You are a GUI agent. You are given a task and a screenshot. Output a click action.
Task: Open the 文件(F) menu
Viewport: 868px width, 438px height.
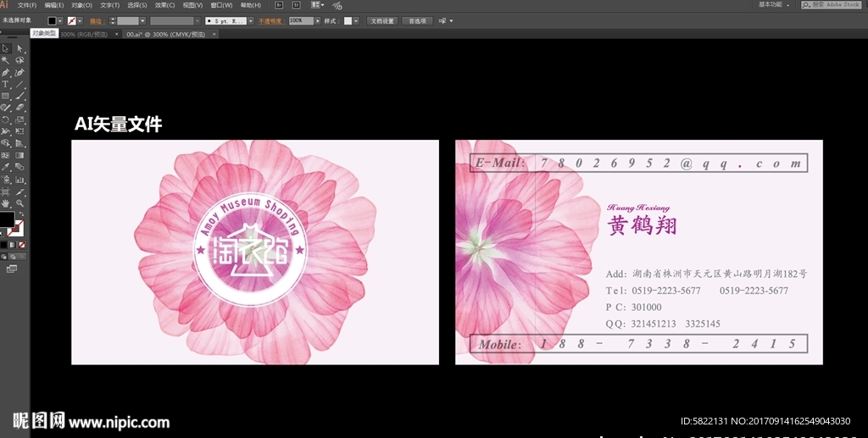click(x=26, y=5)
